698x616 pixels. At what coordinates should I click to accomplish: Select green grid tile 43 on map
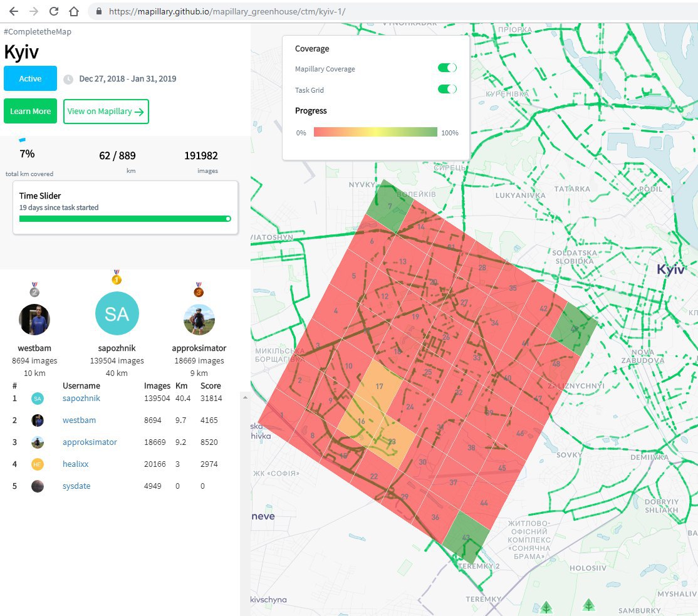[466, 537]
